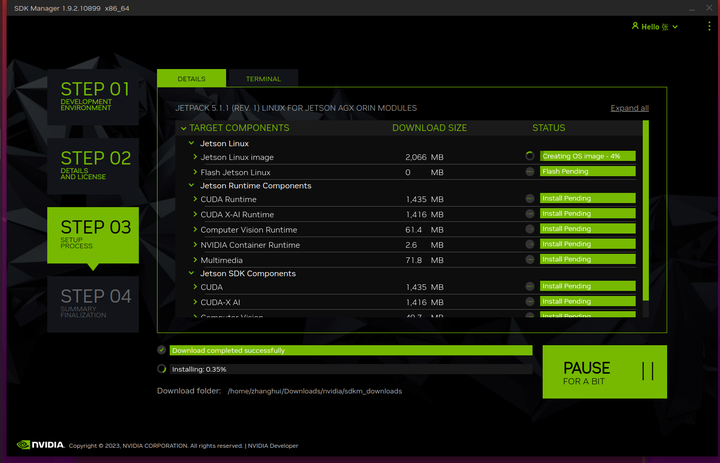
Task: Click the 2,066 MB download size value
Action: 424,157
